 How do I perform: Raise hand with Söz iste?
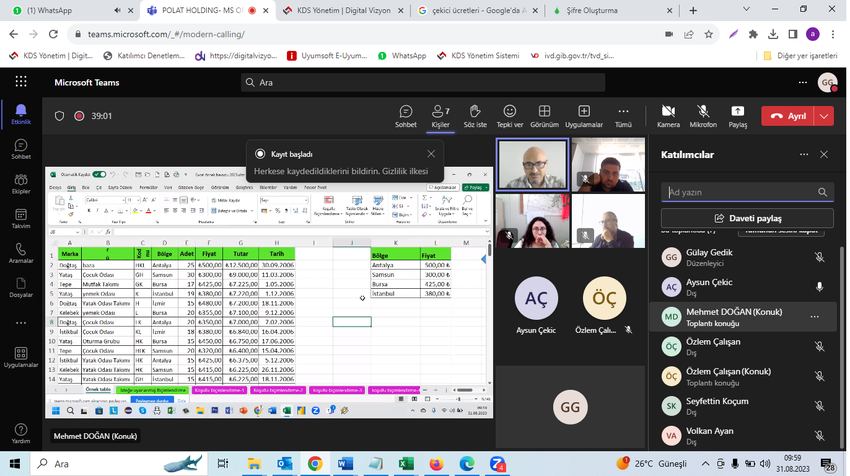(x=475, y=116)
